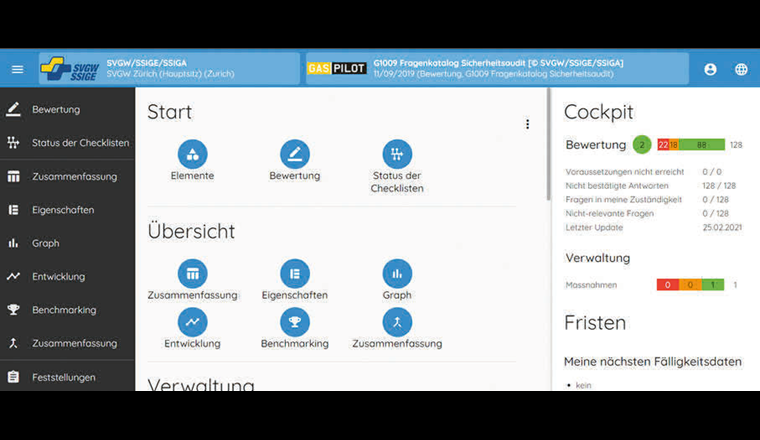Screen dimensions: 760x440
Task: Click the green circle score badge in Cockpit
Action: point(641,145)
